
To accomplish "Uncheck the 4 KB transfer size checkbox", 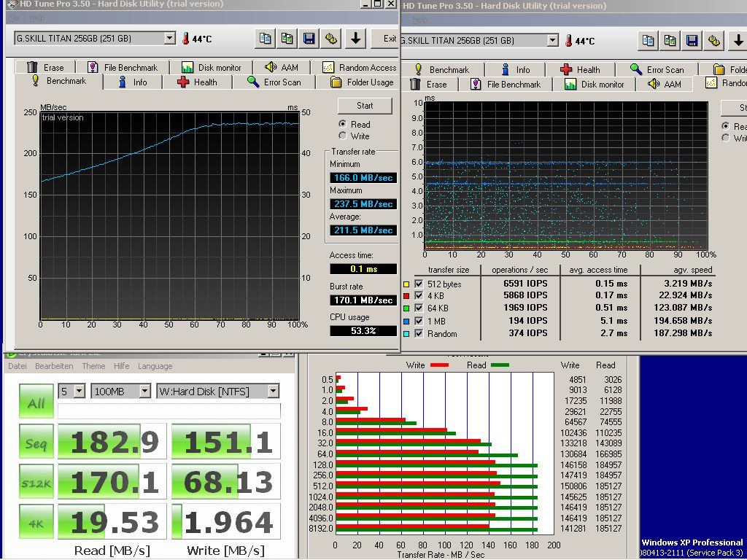I will point(419,296).
